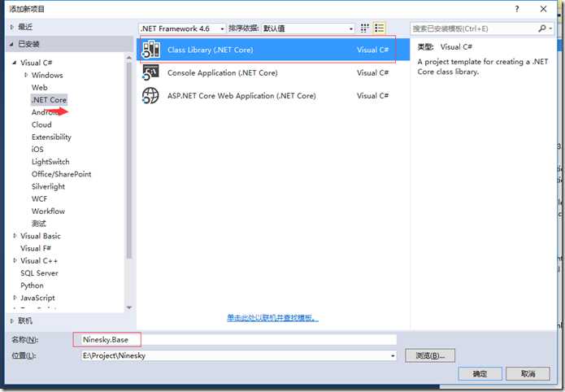Open the dialog help question mark
This screenshot has height=392, width=565.
coord(517,9)
